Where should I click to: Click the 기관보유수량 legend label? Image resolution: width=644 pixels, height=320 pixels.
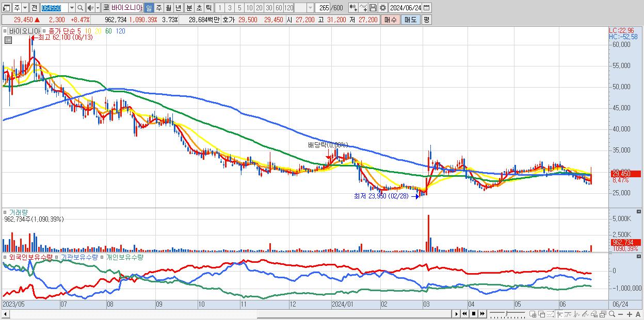79,257
